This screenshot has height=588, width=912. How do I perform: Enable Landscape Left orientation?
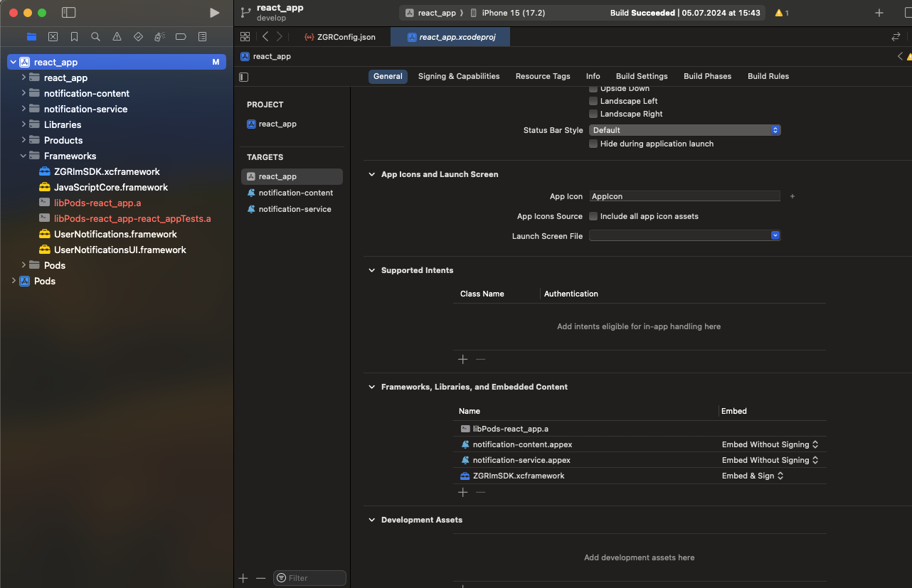593,101
